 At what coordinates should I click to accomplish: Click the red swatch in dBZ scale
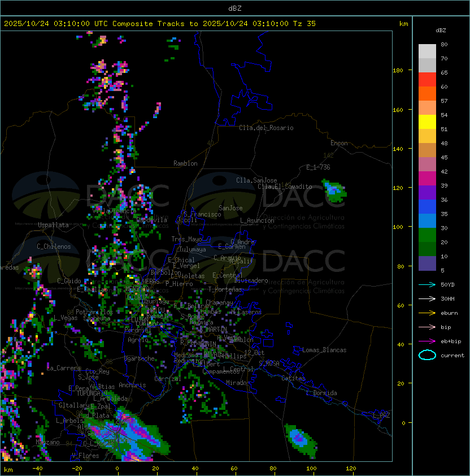[427, 80]
